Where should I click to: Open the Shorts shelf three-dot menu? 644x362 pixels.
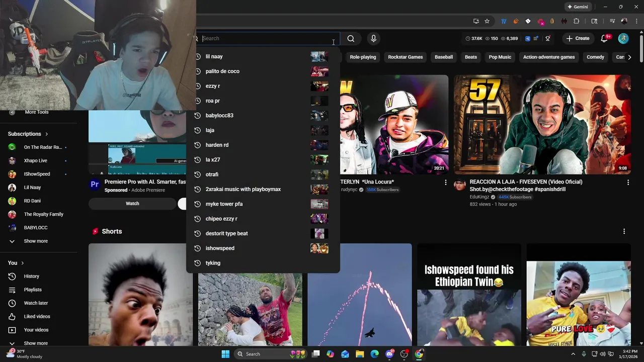click(x=624, y=231)
